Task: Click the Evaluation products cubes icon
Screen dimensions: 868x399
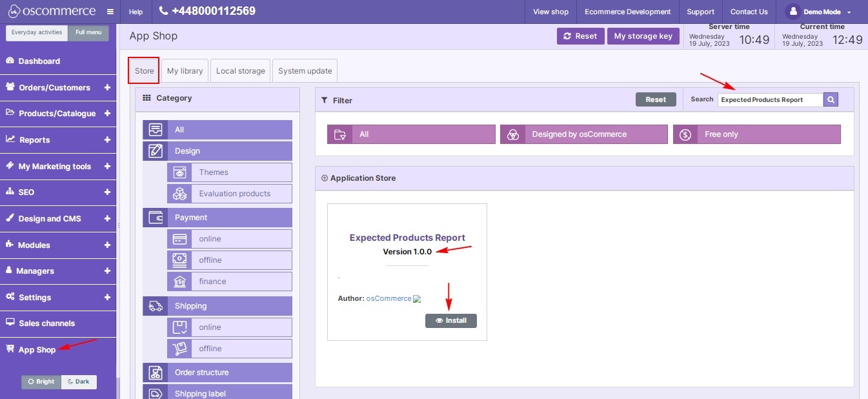Action: (180, 194)
